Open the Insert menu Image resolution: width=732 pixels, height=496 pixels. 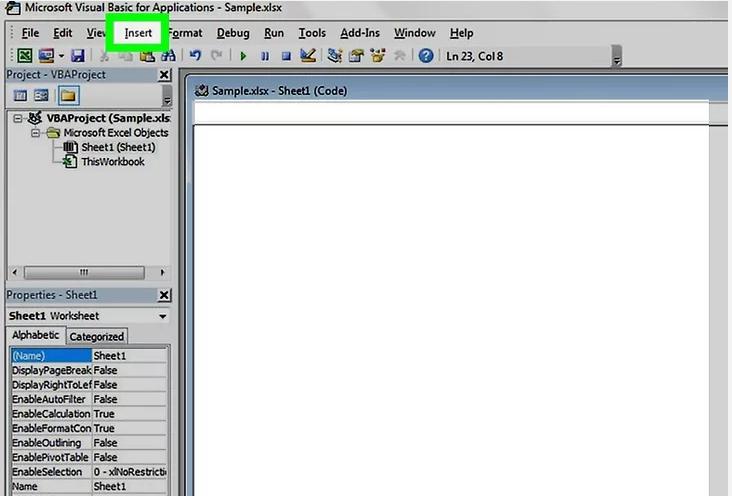138,33
